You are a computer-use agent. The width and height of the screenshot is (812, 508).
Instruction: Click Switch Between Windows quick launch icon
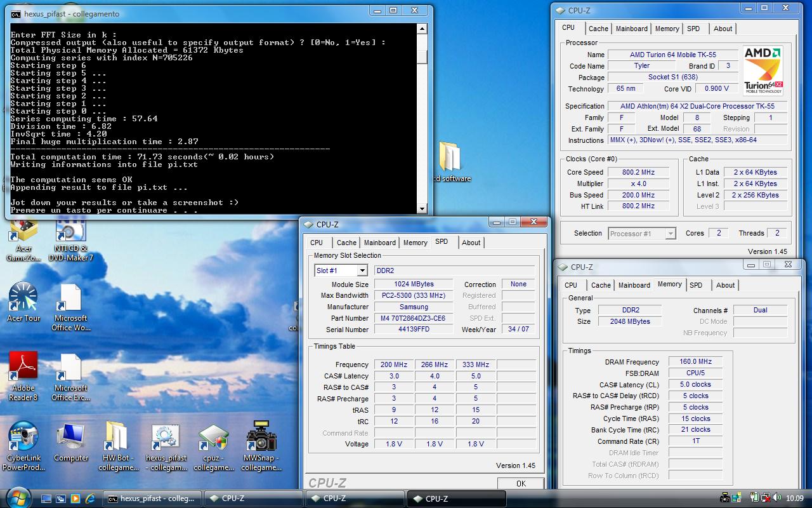(61, 498)
